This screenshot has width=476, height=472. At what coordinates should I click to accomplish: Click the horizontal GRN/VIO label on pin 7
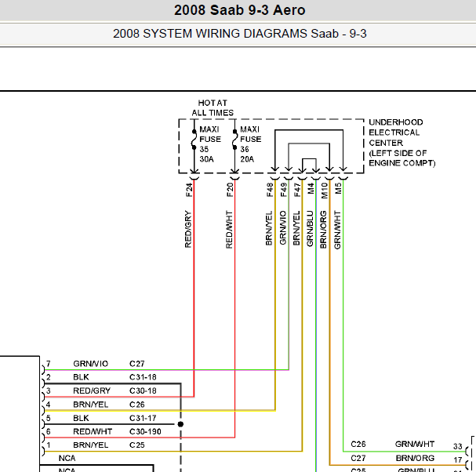coord(90,364)
